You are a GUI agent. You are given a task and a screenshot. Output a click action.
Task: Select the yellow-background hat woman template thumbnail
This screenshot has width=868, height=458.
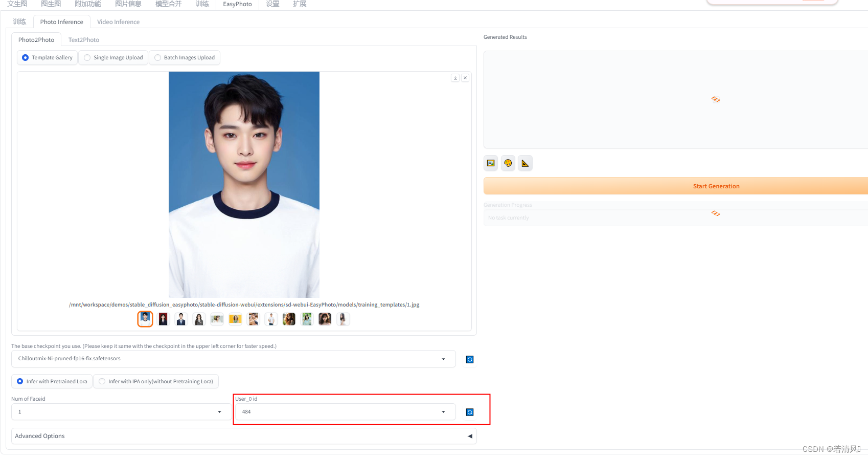(235, 319)
